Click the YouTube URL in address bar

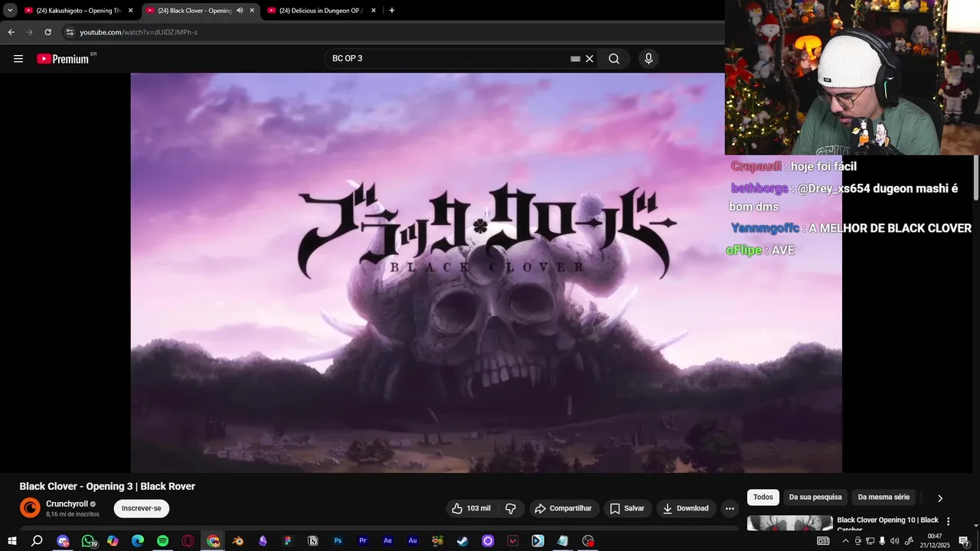(x=139, y=32)
